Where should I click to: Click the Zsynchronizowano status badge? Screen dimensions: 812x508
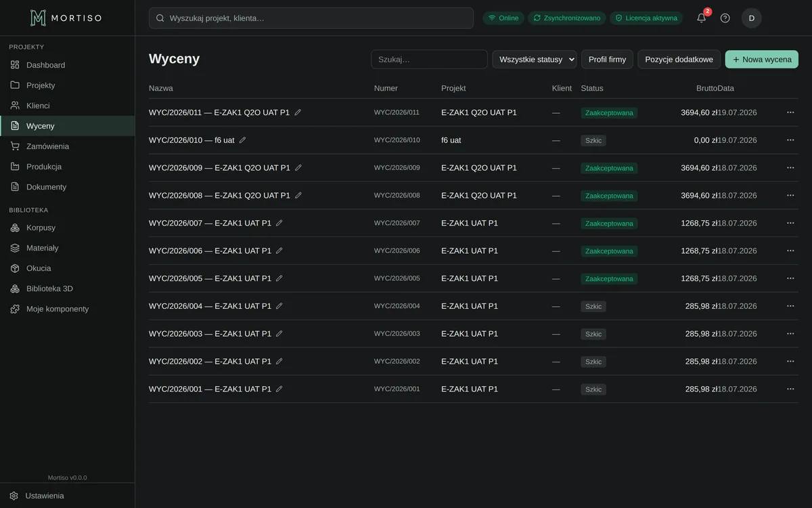pos(566,18)
